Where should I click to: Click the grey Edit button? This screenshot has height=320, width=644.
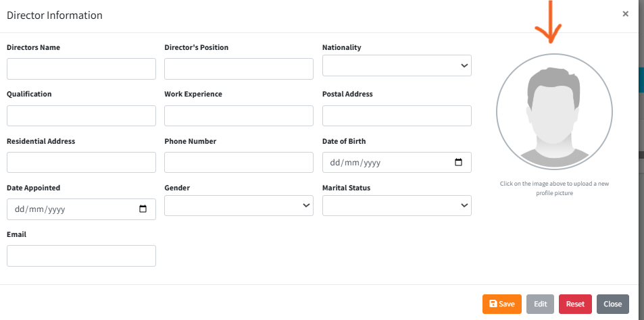[540, 304]
